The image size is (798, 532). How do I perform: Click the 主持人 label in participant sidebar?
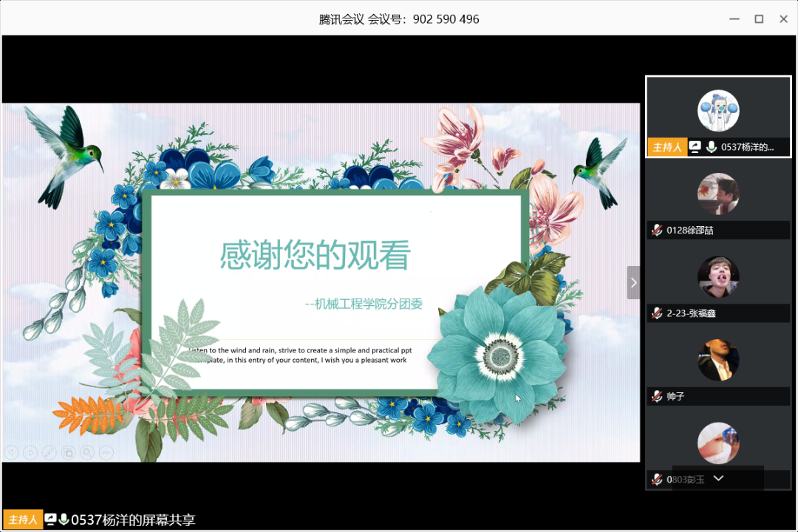click(x=666, y=147)
